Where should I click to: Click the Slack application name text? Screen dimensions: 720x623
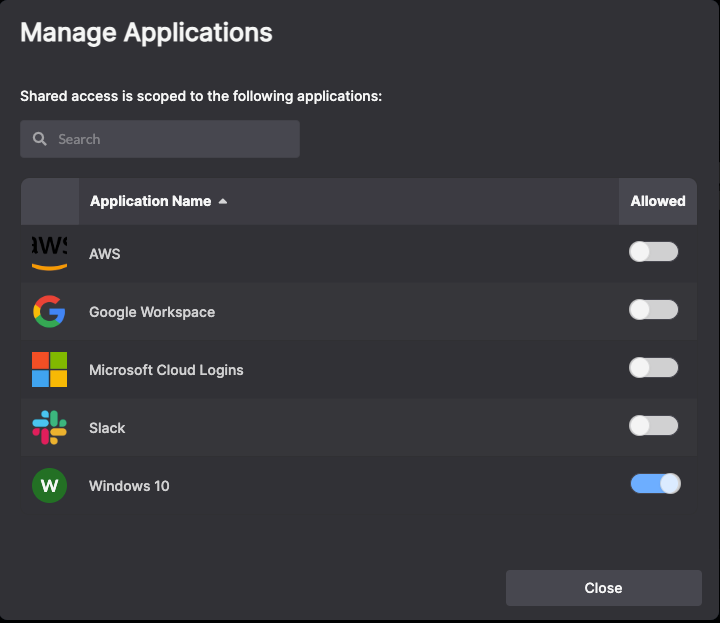[x=107, y=428]
